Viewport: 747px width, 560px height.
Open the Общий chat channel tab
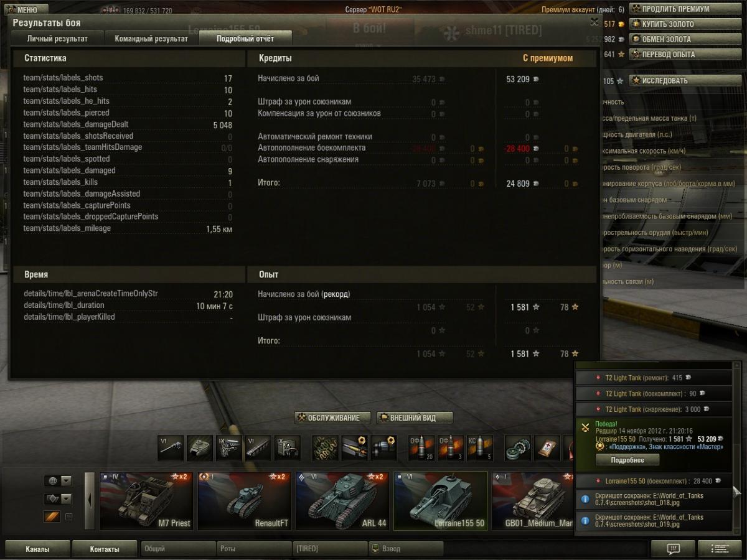point(177,549)
